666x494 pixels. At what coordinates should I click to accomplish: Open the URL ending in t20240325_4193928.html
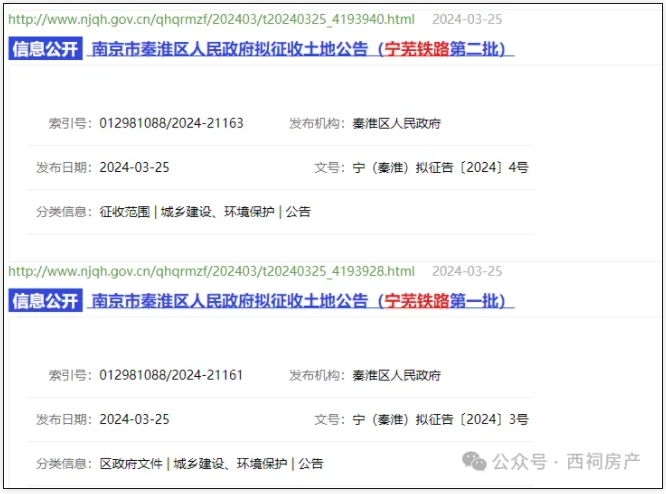(211, 271)
